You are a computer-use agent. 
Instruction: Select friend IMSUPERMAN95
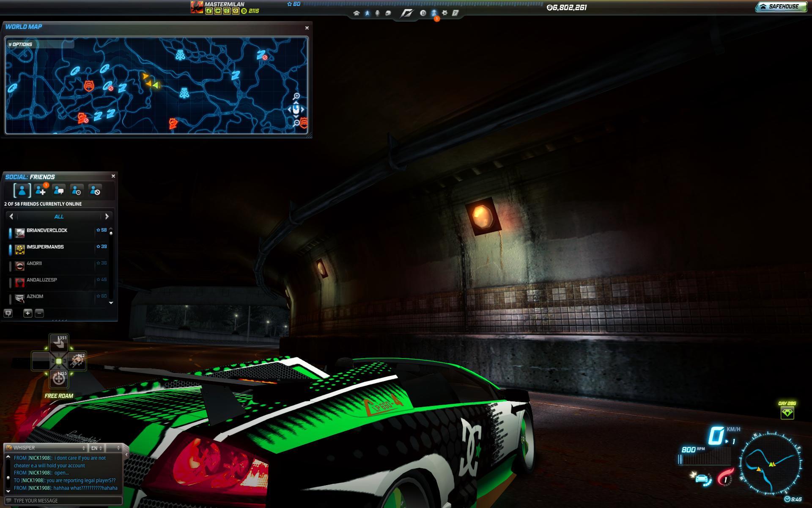coord(58,249)
